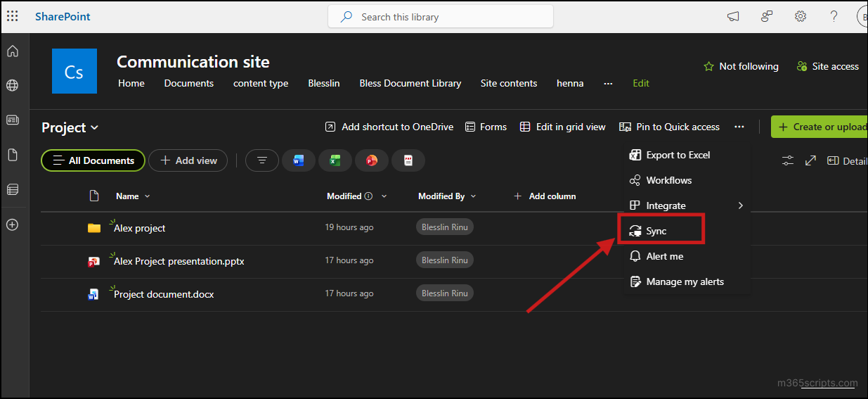Select the All Documents view pill
The width and height of the screenshot is (868, 399).
93,160
